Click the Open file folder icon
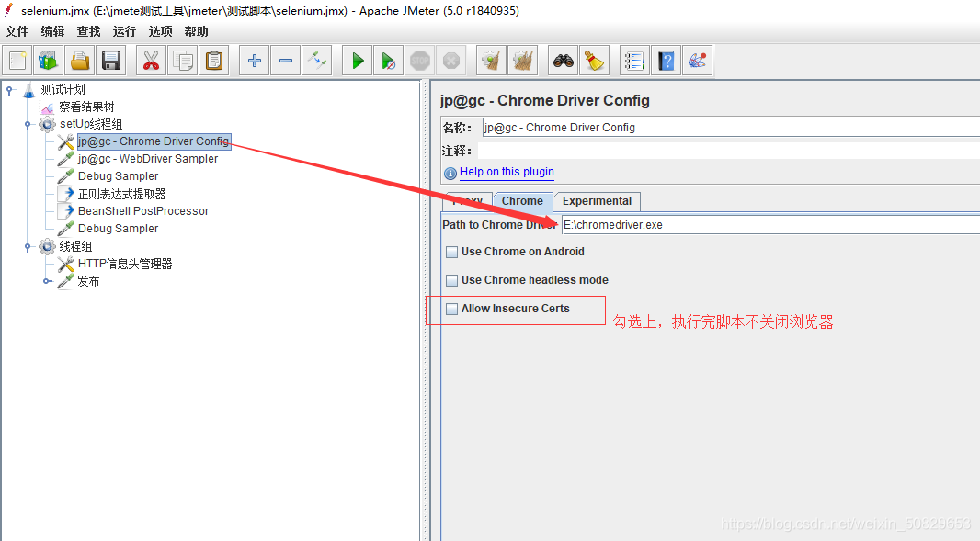Screen dimensions: 980x541 tap(80, 61)
